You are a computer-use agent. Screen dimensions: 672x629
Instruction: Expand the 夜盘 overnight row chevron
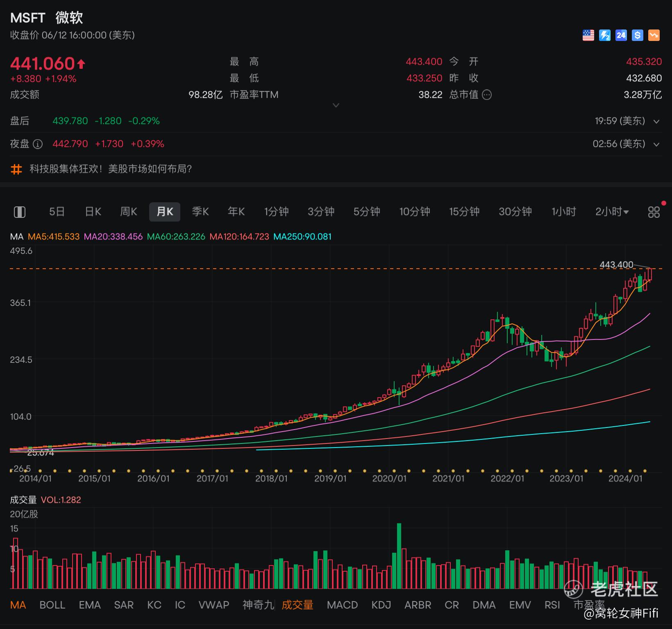[x=656, y=145]
